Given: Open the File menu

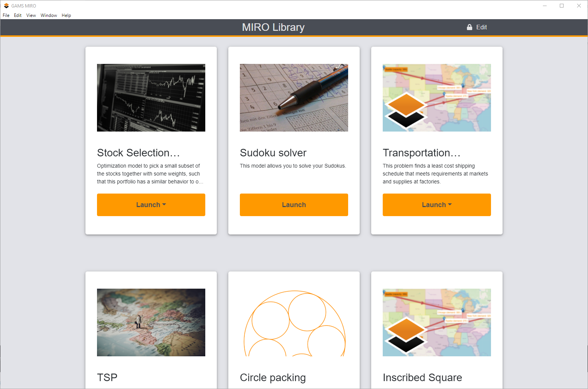Looking at the screenshot, I should [6, 15].
